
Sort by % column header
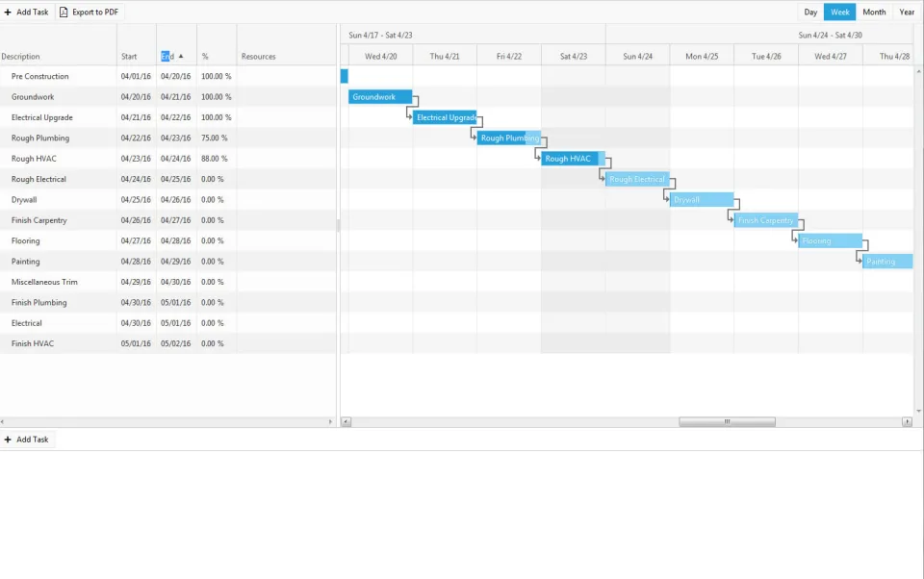point(217,56)
